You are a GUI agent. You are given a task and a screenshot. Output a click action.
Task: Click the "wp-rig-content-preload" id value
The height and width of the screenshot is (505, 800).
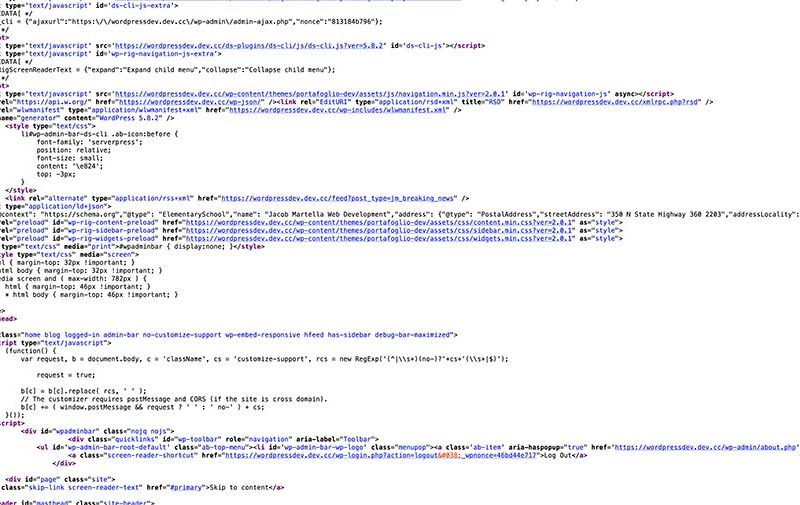coord(111,222)
